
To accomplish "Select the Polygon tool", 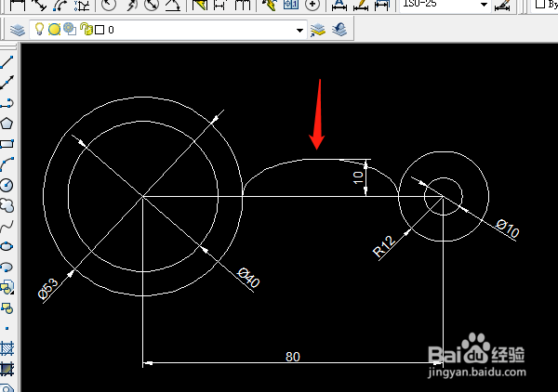I will (x=7, y=124).
